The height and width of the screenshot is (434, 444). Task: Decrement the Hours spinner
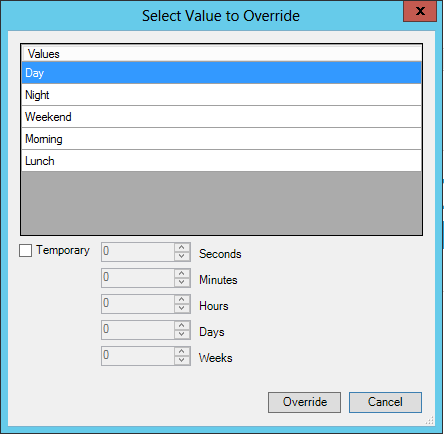tap(182, 308)
